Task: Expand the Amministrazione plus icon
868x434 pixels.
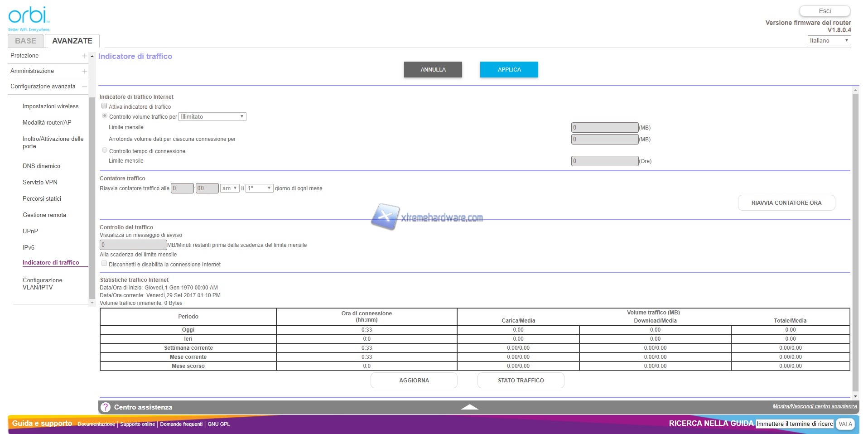Action: point(84,71)
